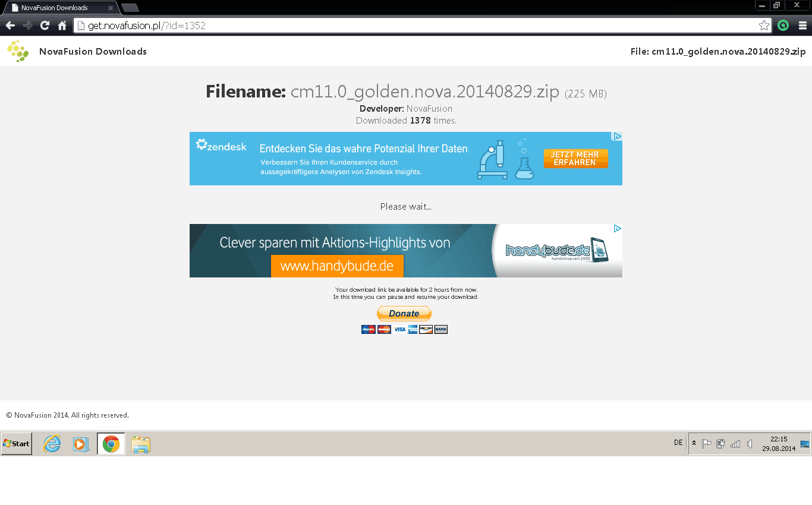
Task: Open the Chrome menu hamburger icon
Action: (802, 26)
